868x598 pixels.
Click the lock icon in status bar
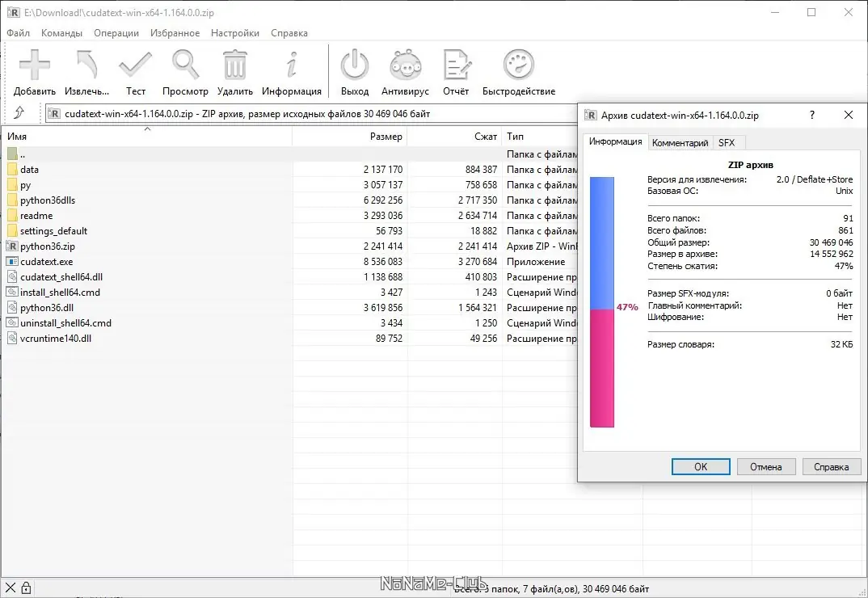[26, 588]
